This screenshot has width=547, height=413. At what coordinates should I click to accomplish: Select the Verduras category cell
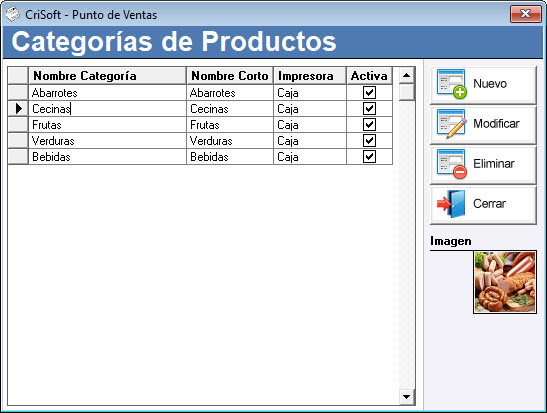[x=107, y=141]
